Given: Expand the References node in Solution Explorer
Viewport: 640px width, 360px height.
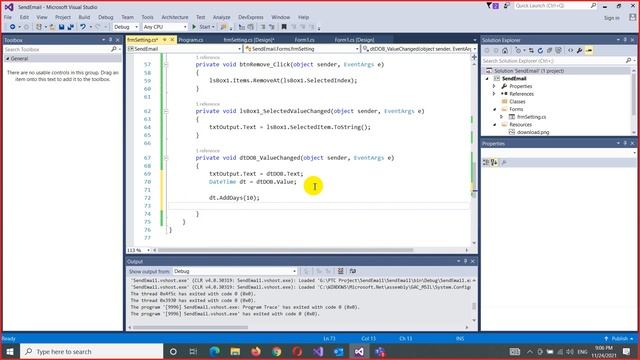Looking at the screenshot, I should (494, 94).
